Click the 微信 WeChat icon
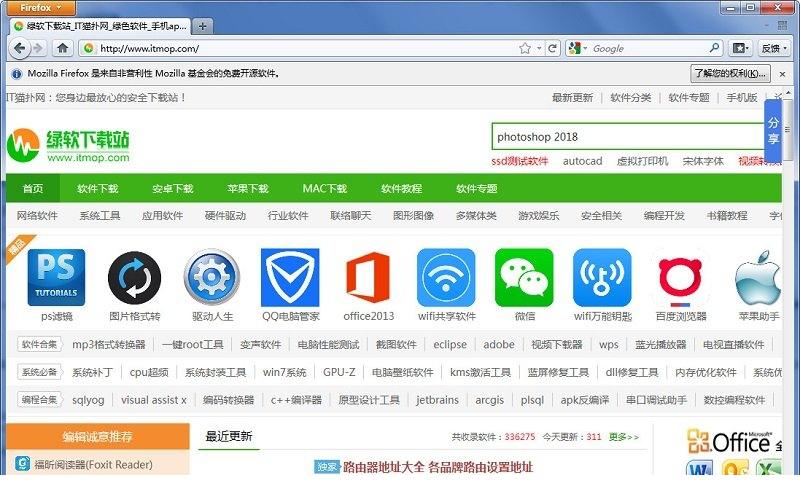This screenshot has height=494, width=800. [x=524, y=277]
